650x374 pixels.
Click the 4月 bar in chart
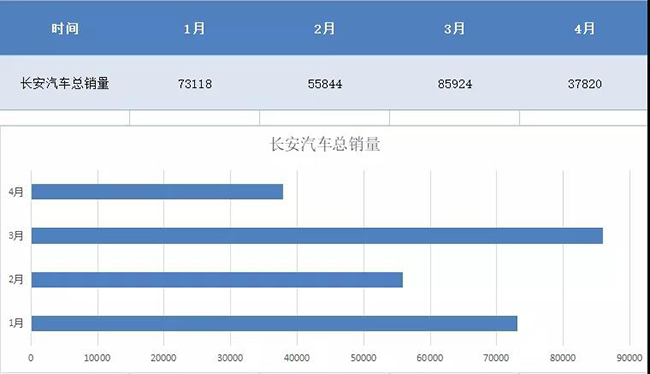pyautogui.click(x=157, y=192)
